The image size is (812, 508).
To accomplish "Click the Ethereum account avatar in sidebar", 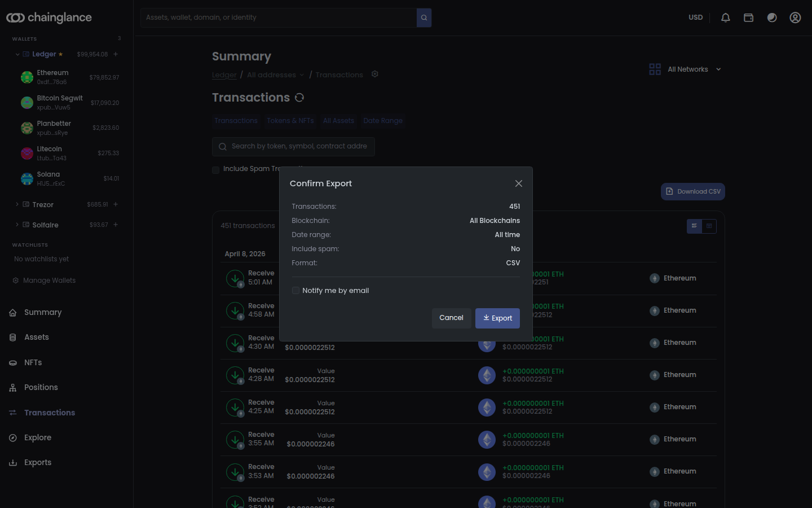I will click(27, 77).
